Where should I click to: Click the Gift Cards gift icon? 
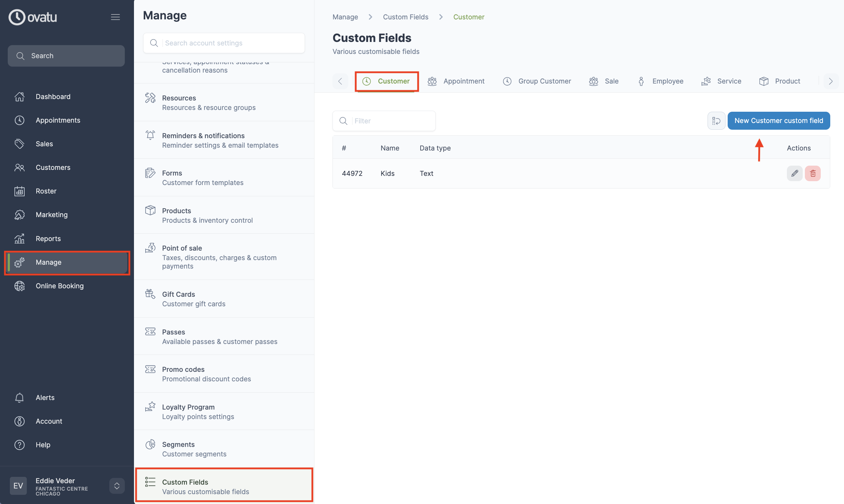150,294
